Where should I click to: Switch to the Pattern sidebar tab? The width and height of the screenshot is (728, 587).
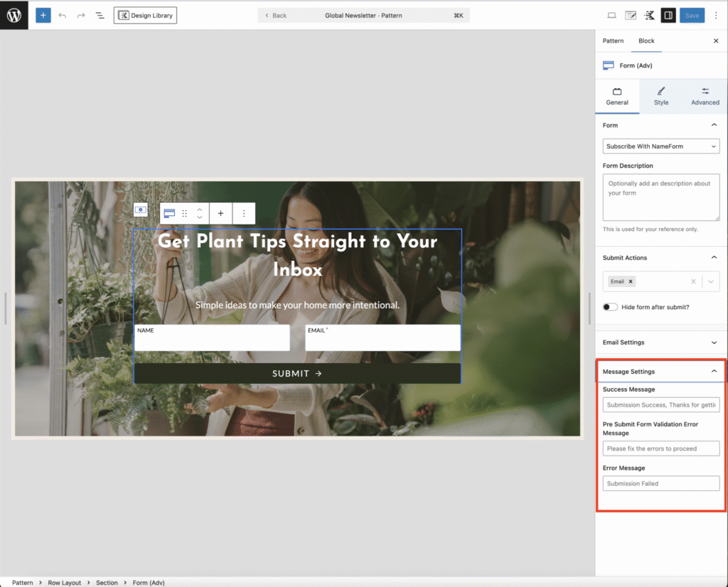pos(613,41)
